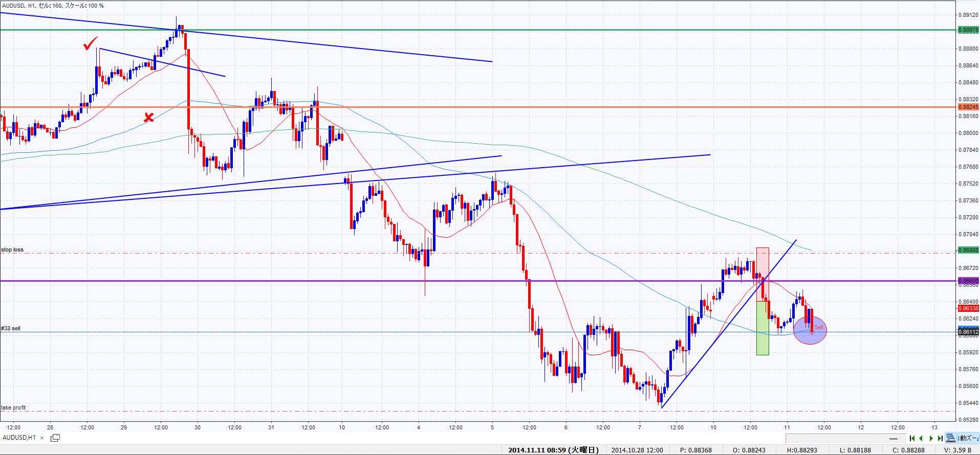
Task: Jump to latest bar with last-bar arrow
Action: (940, 439)
